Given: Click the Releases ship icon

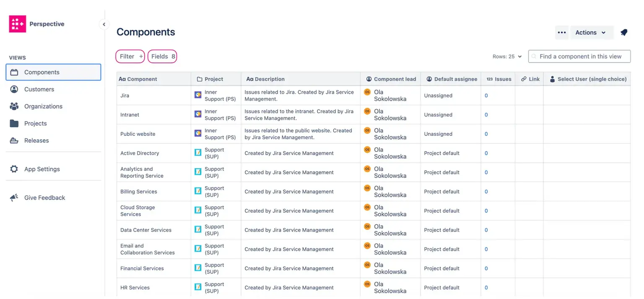Looking at the screenshot, I should [x=14, y=140].
